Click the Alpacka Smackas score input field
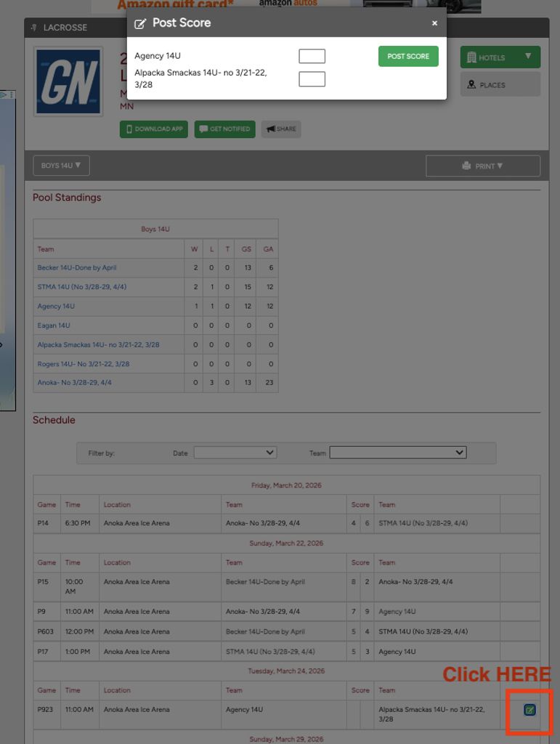This screenshot has width=560, height=744. pyautogui.click(x=312, y=79)
